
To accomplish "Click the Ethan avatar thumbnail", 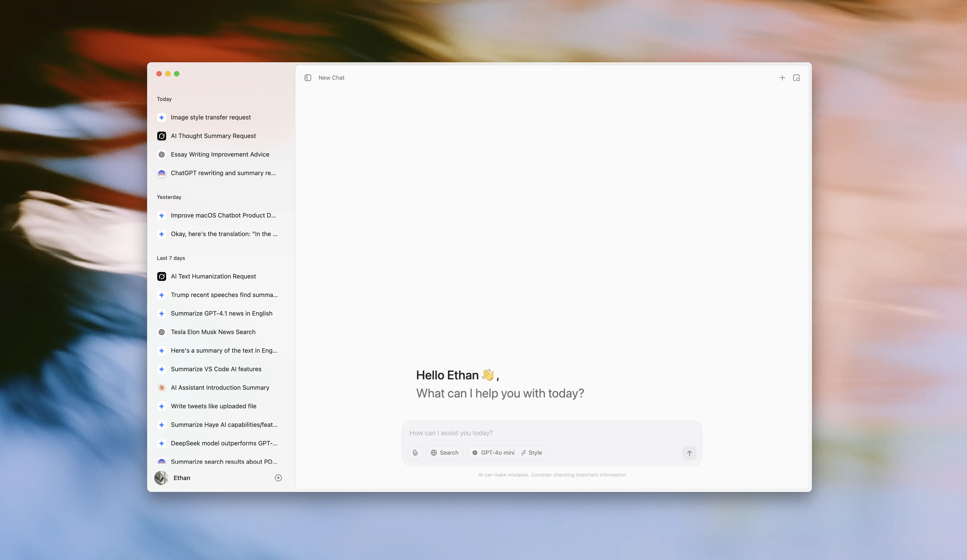I will click(x=161, y=478).
